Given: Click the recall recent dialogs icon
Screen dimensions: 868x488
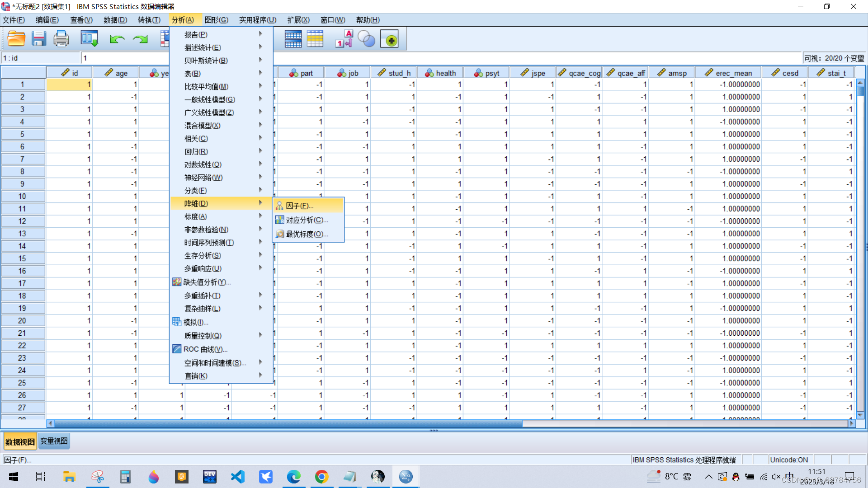Looking at the screenshot, I should (89, 39).
